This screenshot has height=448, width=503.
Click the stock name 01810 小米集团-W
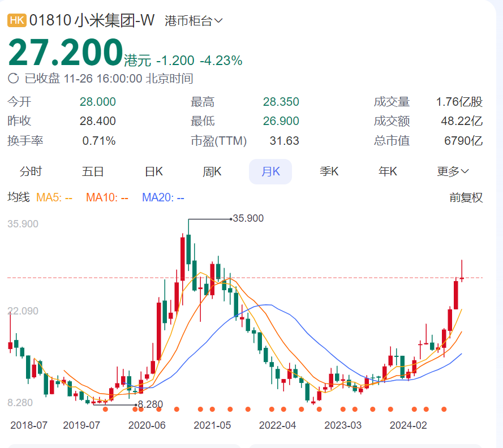92,20
